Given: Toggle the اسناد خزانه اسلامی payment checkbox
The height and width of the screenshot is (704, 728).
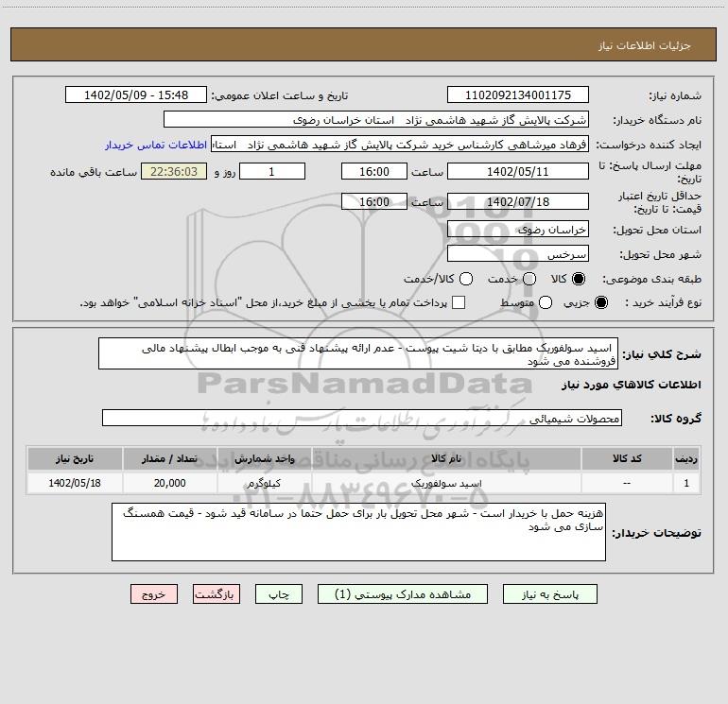Looking at the screenshot, I should (x=459, y=302).
